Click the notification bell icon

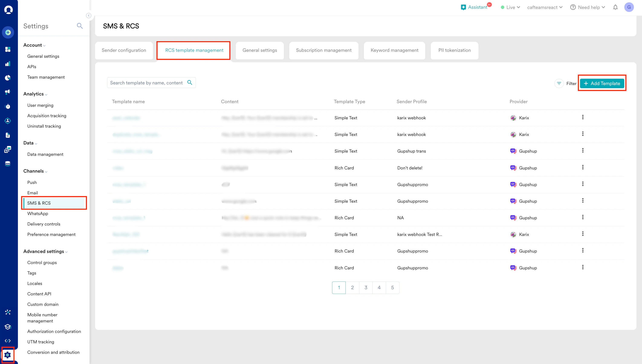coord(615,7)
